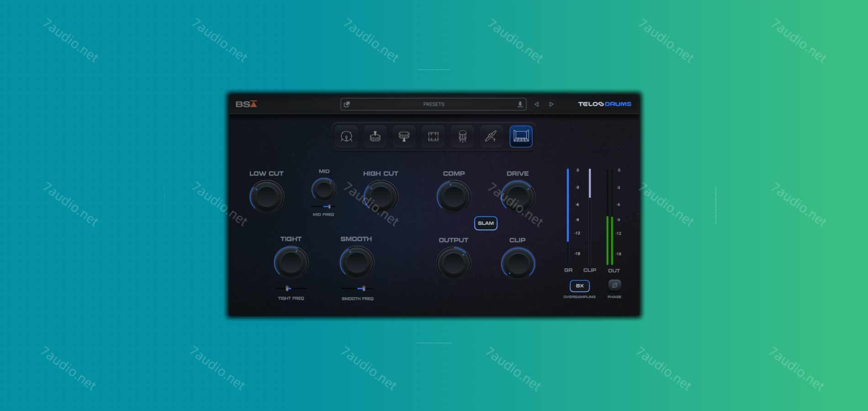Select the room mode icon
This screenshot has width=868, height=411.
pos(521,136)
